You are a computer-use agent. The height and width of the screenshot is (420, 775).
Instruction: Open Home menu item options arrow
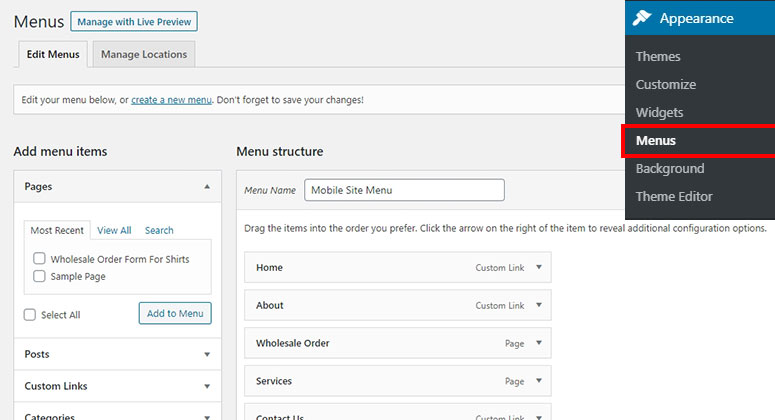tap(539, 267)
